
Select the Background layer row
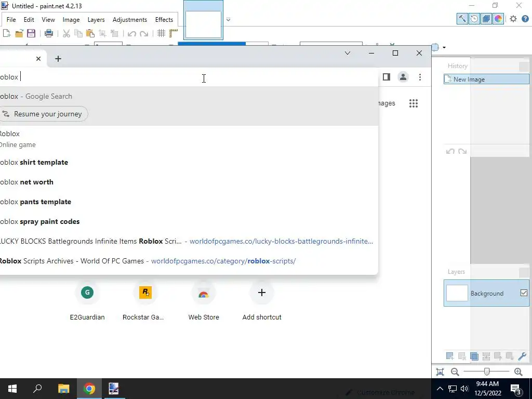[x=486, y=293]
